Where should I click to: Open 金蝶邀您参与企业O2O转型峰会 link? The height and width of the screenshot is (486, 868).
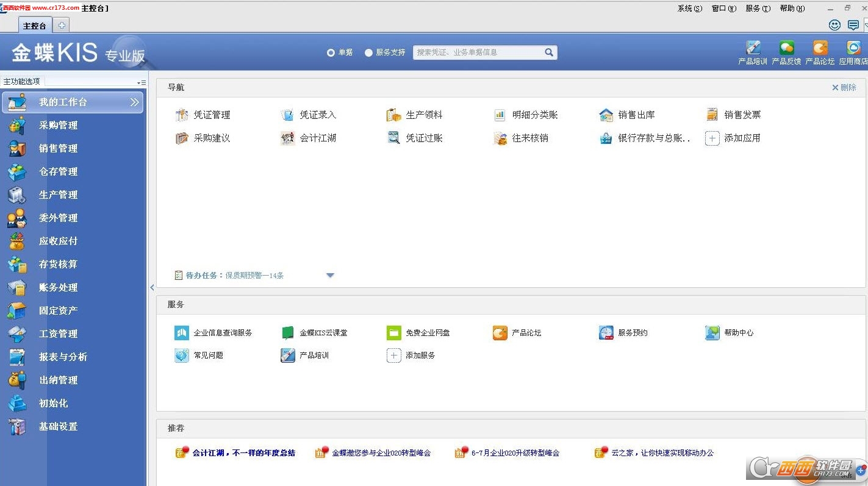(x=381, y=453)
